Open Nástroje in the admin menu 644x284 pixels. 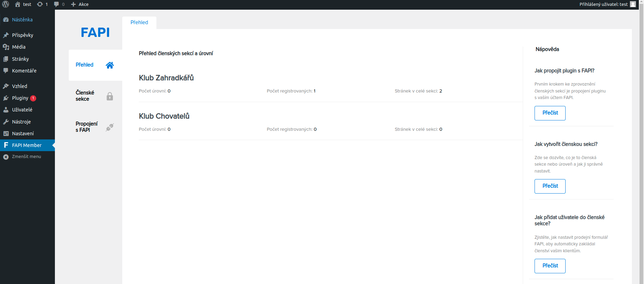(27, 122)
